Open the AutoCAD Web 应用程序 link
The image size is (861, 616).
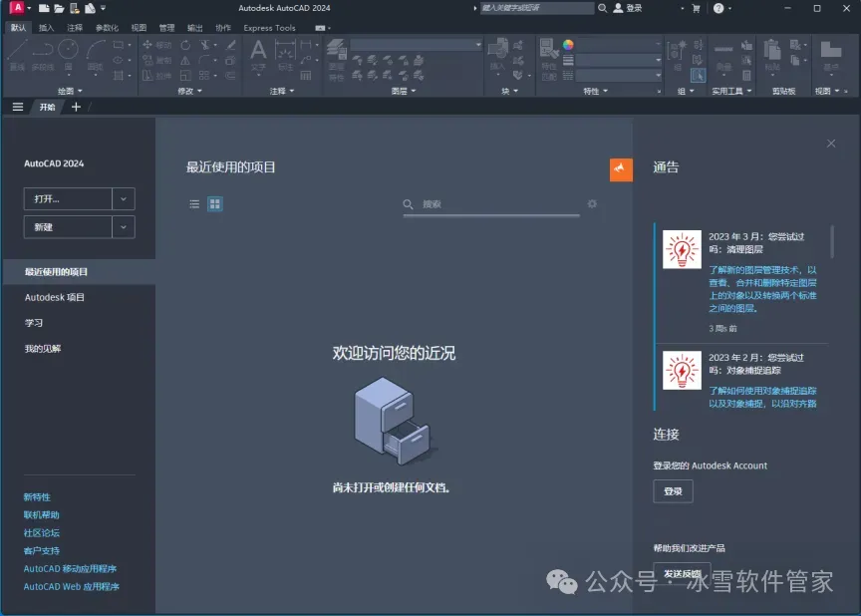[72, 586]
